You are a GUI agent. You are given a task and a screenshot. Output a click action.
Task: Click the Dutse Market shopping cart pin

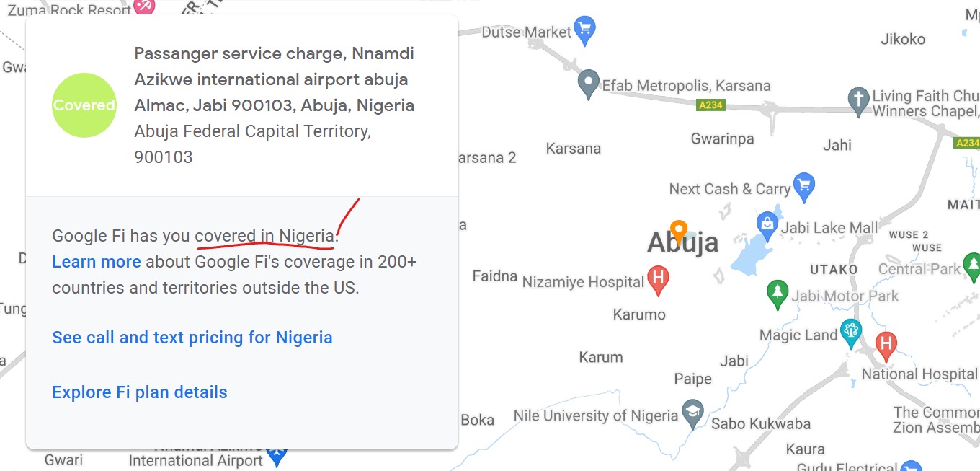coord(586,30)
